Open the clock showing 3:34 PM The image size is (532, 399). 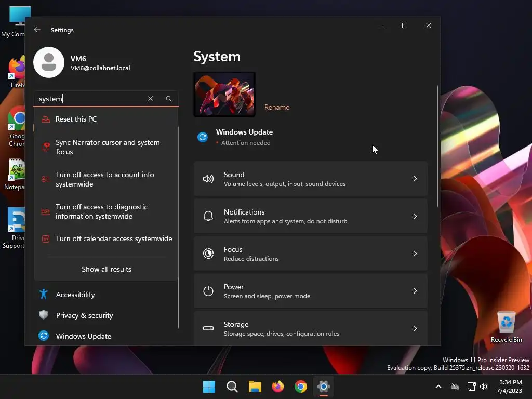tap(509, 387)
